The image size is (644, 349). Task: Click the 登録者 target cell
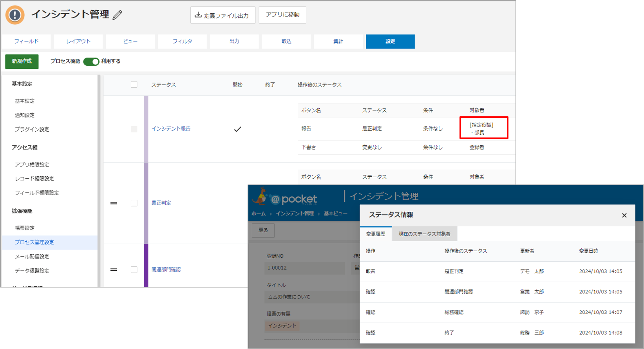(x=477, y=147)
